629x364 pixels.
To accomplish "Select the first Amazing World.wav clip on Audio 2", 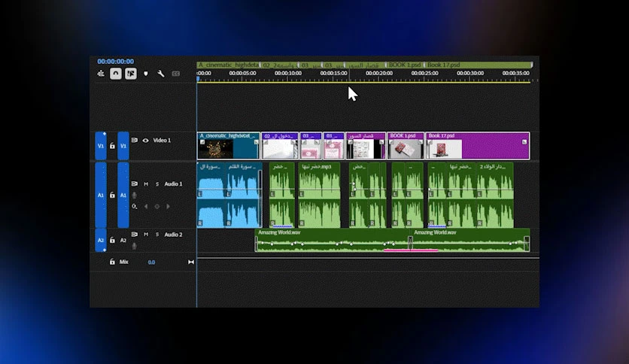I will coord(332,240).
